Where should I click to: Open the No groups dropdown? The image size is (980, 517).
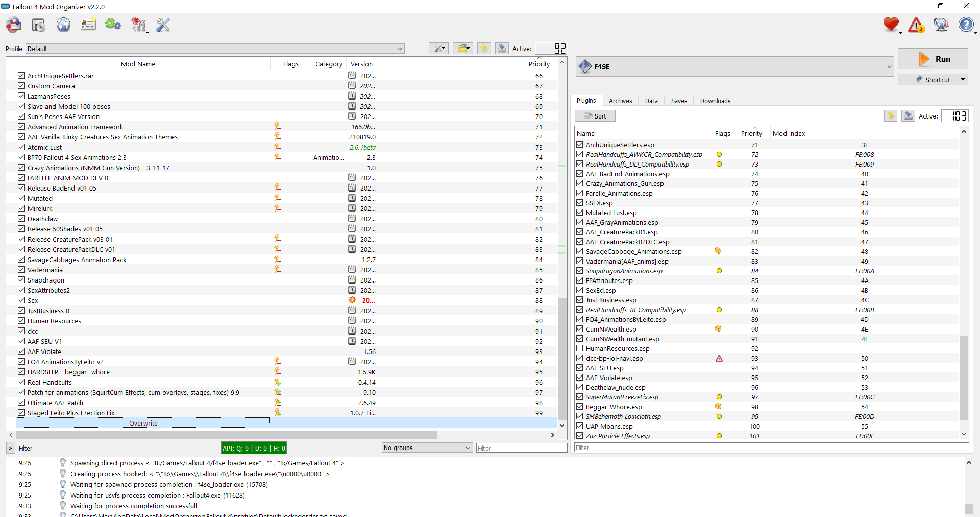(427, 448)
